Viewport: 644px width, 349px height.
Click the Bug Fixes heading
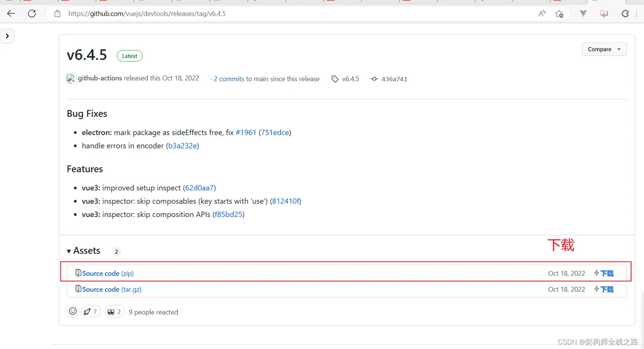tap(87, 114)
